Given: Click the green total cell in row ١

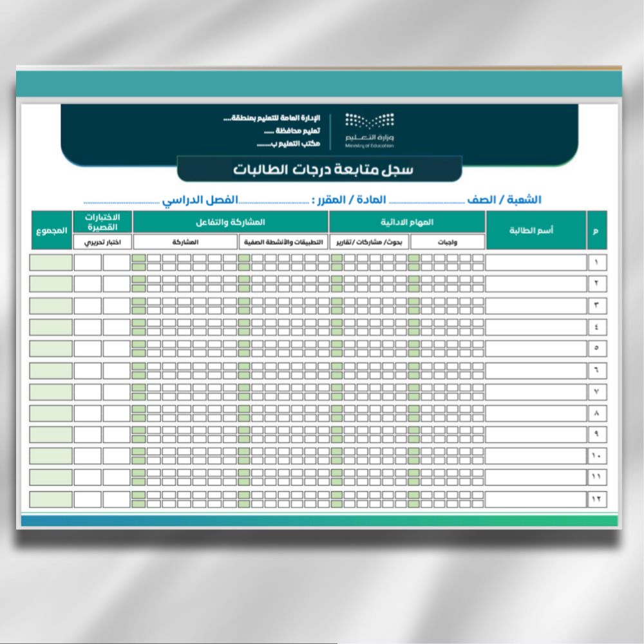Looking at the screenshot, I should 52,263.
